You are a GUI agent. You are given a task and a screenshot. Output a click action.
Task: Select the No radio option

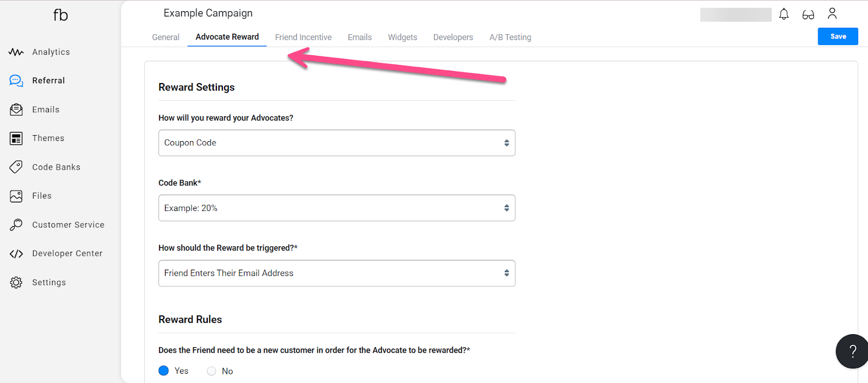(x=212, y=371)
